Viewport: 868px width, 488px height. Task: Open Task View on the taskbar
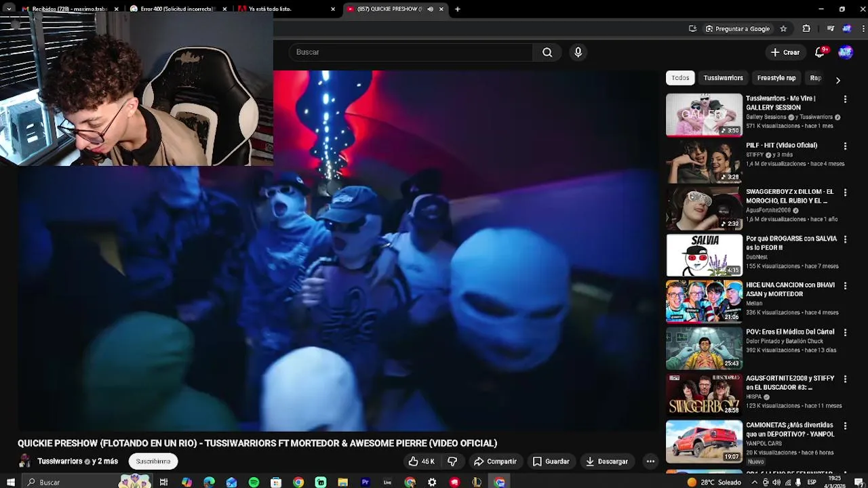click(163, 482)
